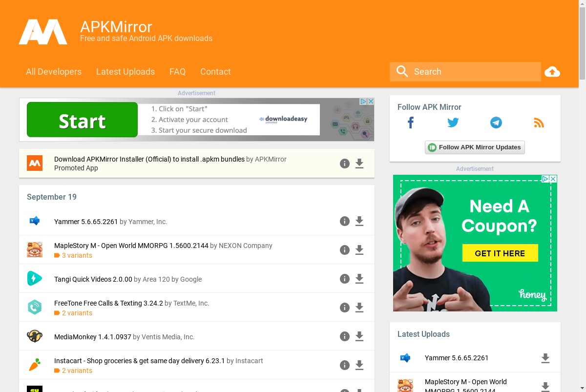Click GET IT HERE coupon button
586x392 pixels.
(500, 253)
